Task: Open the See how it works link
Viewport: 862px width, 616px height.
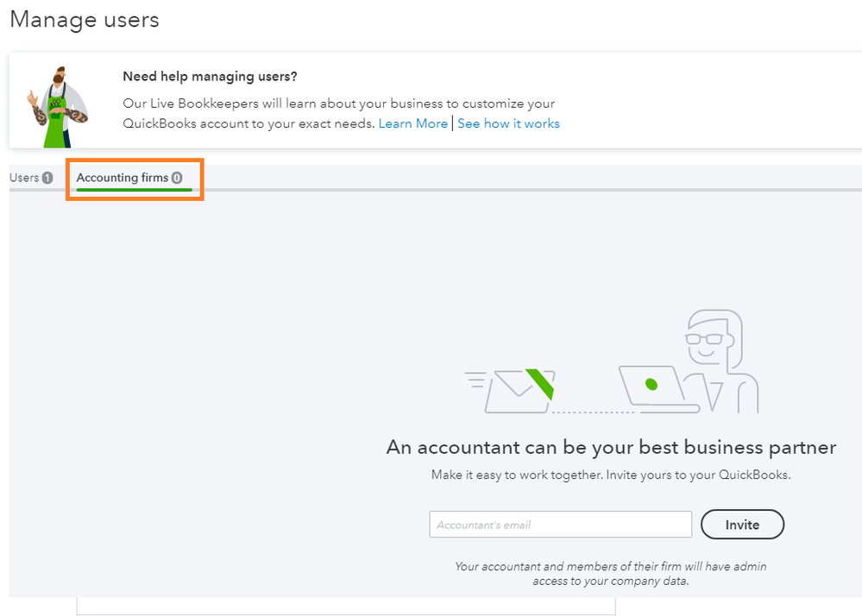Action: point(508,123)
